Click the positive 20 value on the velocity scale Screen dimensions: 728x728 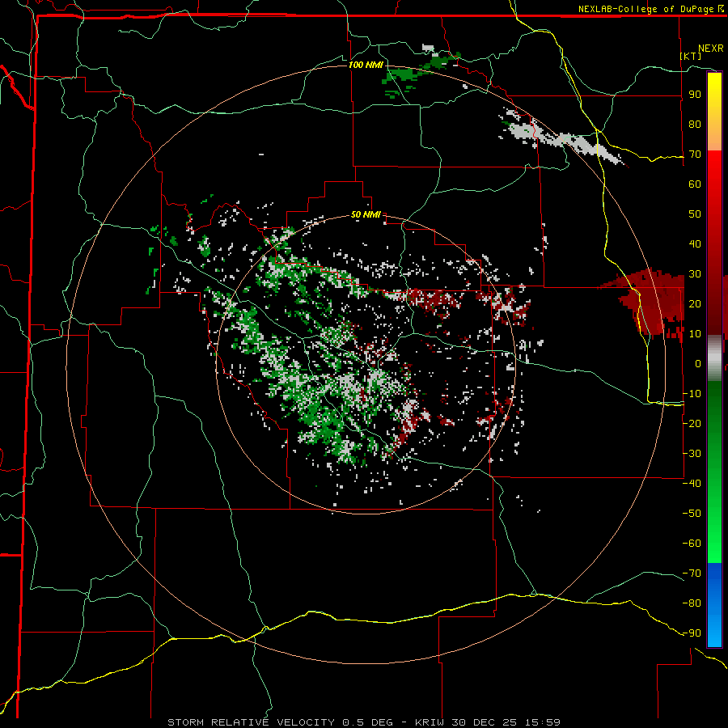[695, 304]
